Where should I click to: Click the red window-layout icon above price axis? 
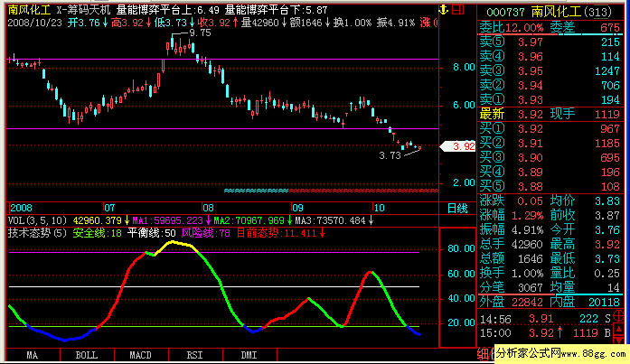[x=458, y=9]
